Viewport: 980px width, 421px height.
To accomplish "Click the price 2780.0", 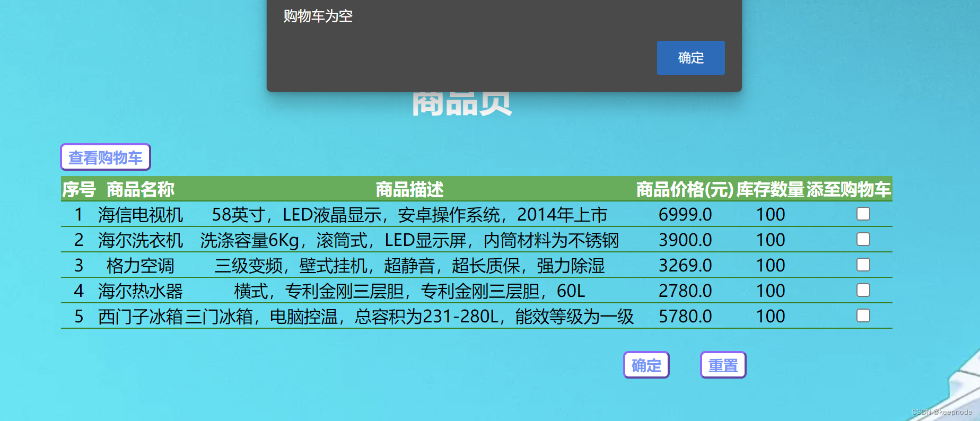I will (685, 291).
